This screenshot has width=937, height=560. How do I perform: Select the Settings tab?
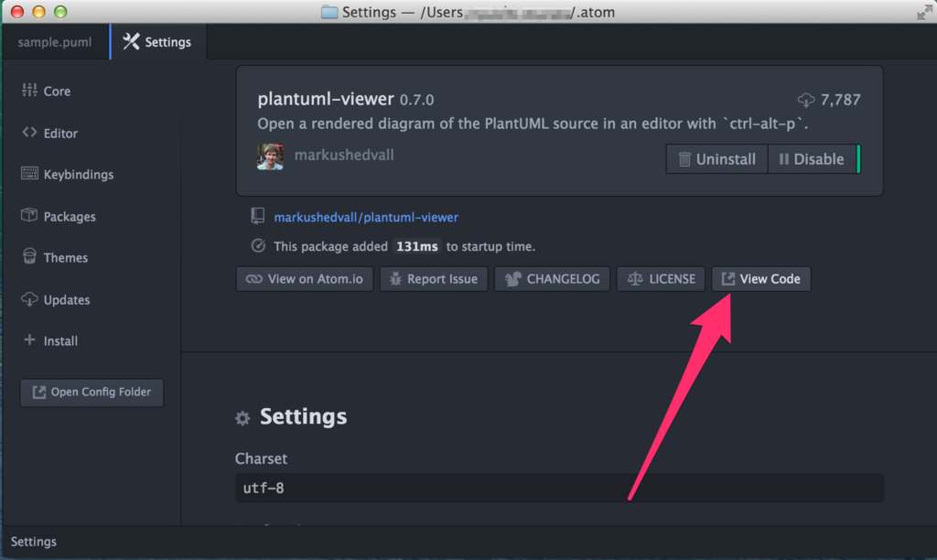[x=158, y=42]
